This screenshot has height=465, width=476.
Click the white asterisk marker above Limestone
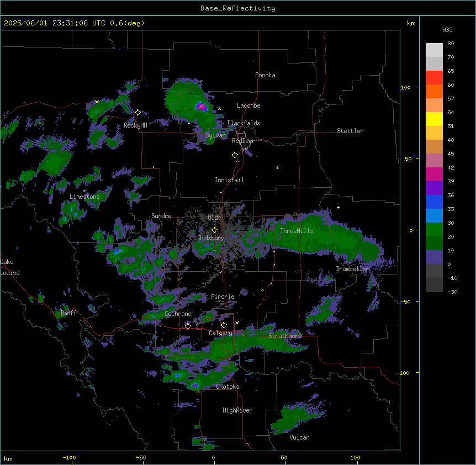tap(84, 191)
